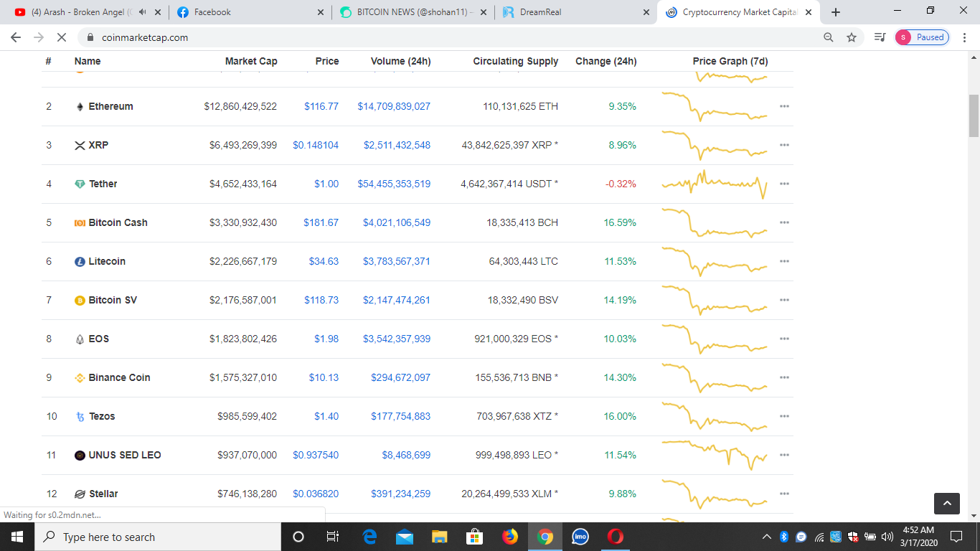The image size is (980, 551).
Task: Sort the table by Volume (24h) header
Action: coord(401,61)
